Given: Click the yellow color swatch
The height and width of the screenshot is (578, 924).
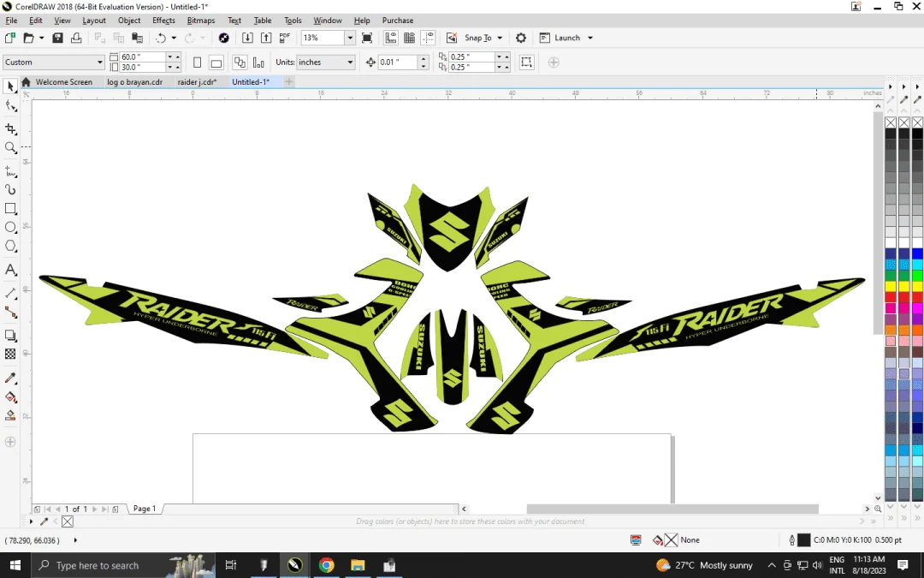Looking at the screenshot, I should pos(891,286).
